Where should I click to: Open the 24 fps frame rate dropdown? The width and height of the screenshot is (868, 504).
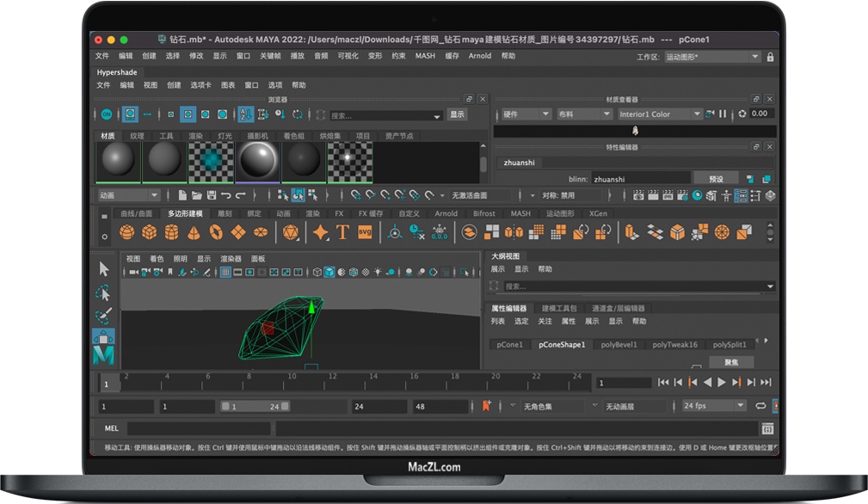pyautogui.click(x=713, y=406)
